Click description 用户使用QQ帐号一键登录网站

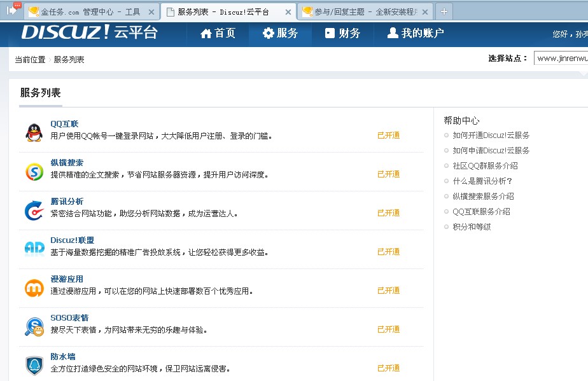point(161,135)
